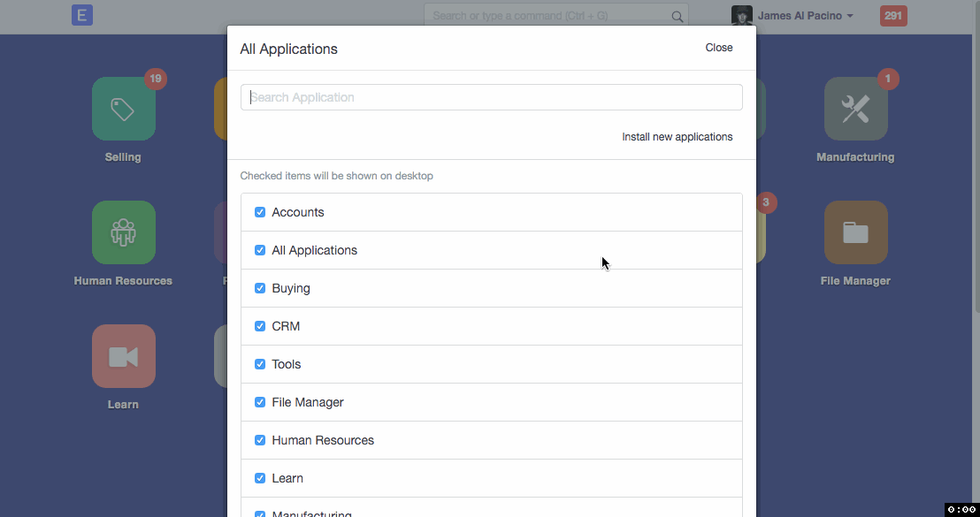Click the top command search bar
The height and width of the screenshot is (517, 980).
548,16
